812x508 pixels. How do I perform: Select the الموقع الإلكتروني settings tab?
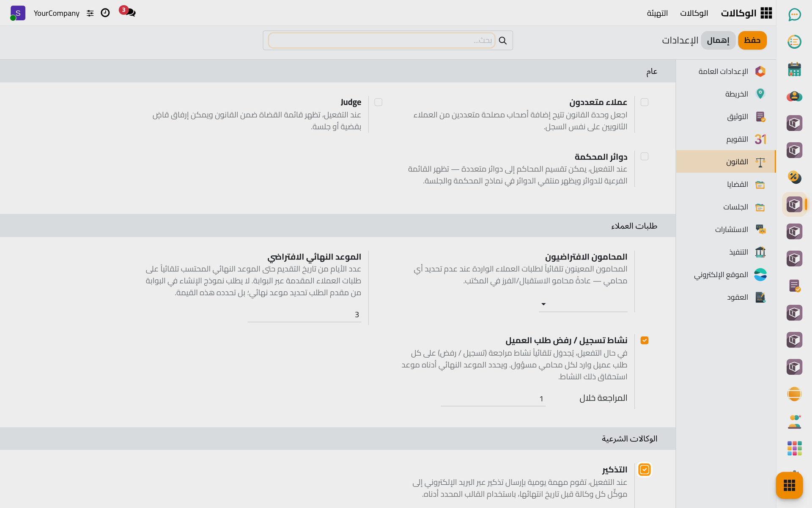tap(726, 274)
